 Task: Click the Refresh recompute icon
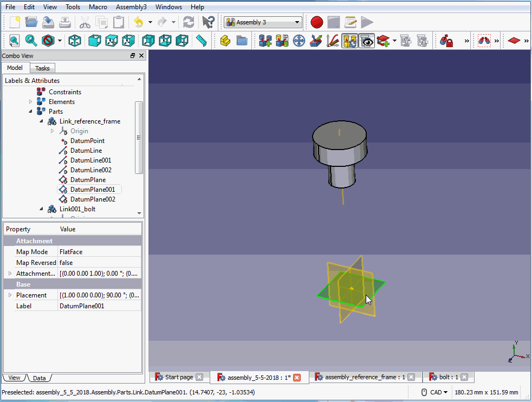[189, 22]
